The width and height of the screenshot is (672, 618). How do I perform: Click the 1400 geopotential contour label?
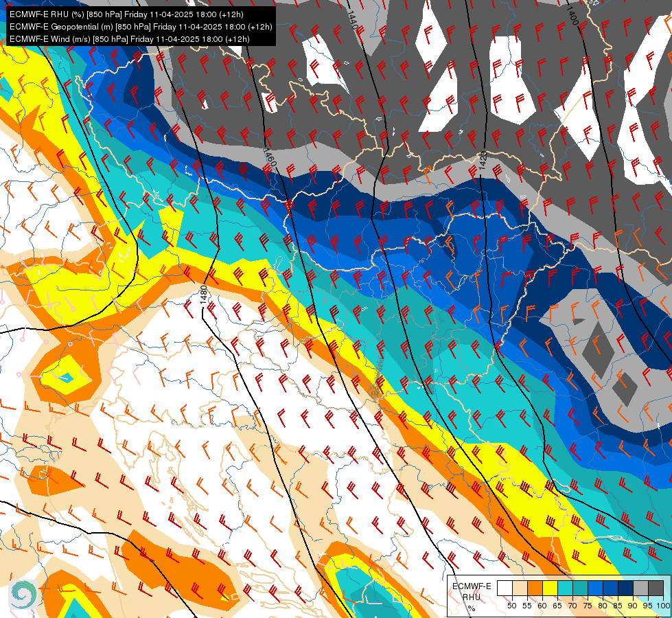[572, 15]
